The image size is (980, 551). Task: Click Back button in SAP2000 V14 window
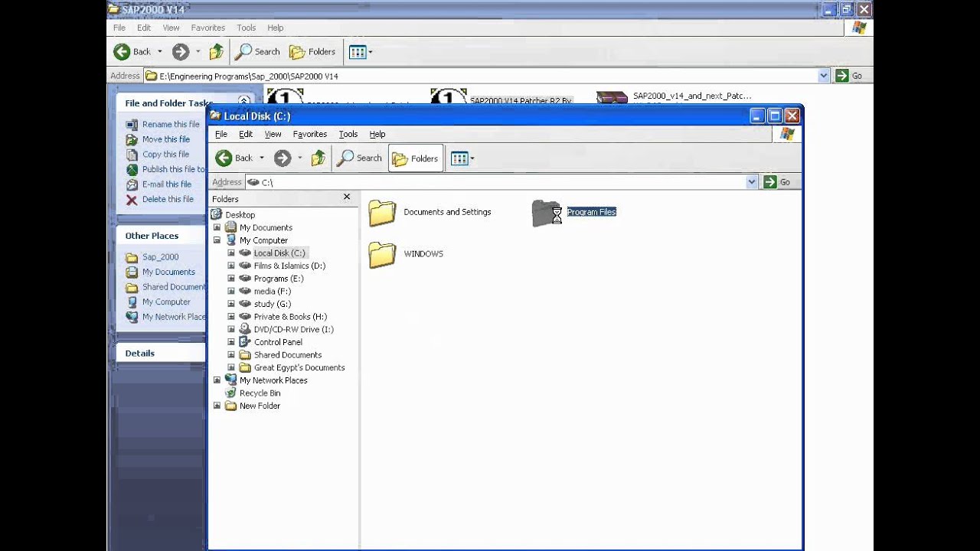(x=132, y=52)
